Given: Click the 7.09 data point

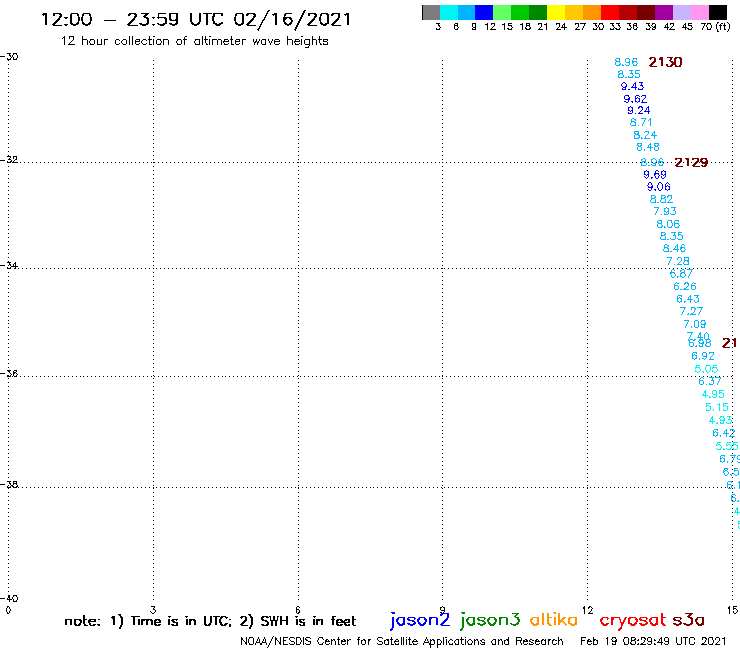Looking at the screenshot, I should [x=695, y=324].
